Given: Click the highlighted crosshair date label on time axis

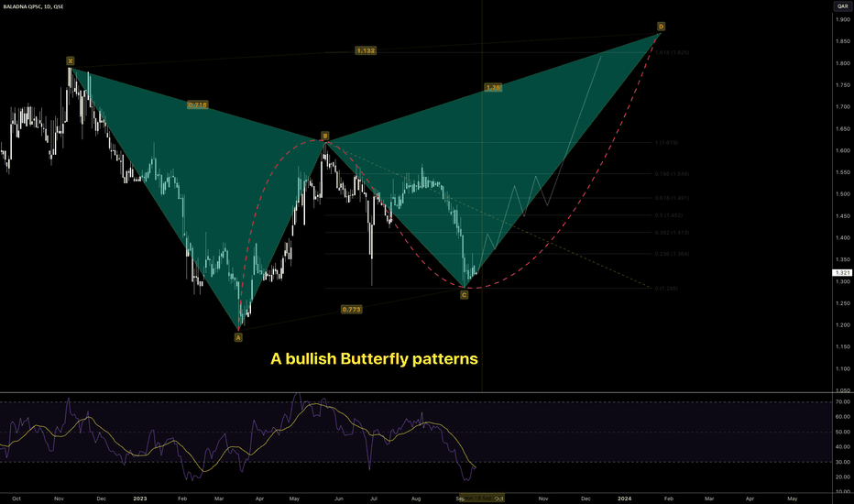Looking at the screenshot, I should pos(481,498).
